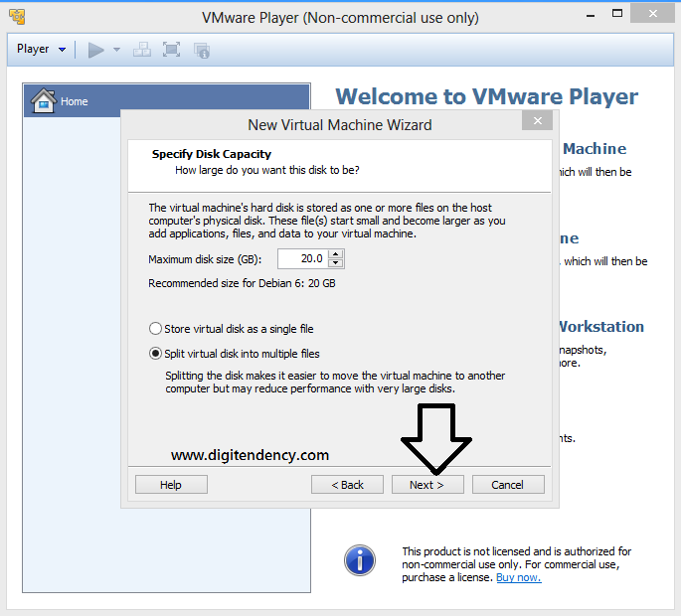This screenshot has height=616, width=681.
Task: Click the full screen mode toolbar icon
Action: coord(172,50)
